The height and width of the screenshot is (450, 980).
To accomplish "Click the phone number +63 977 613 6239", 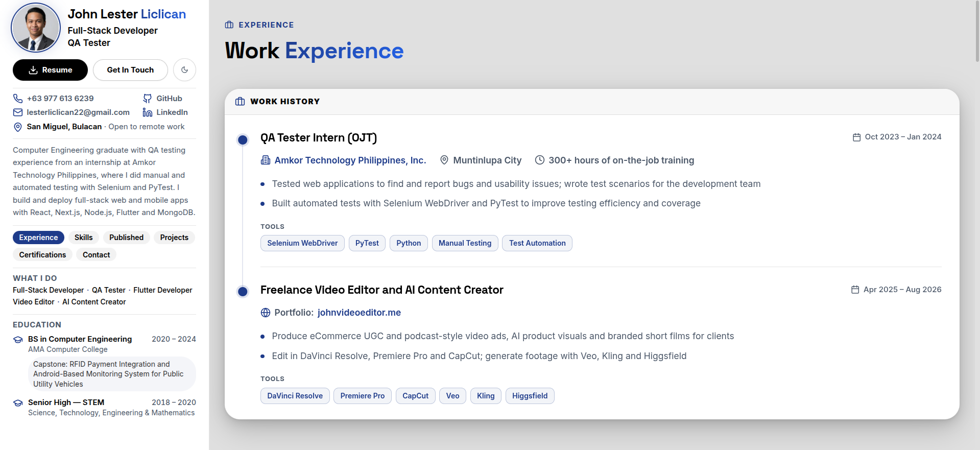I will tap(60, 99).
